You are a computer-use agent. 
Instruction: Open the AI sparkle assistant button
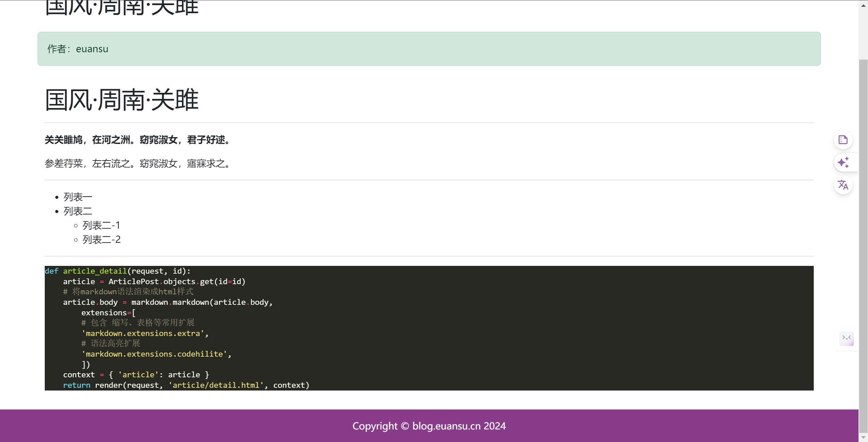(x=843, y=163)
